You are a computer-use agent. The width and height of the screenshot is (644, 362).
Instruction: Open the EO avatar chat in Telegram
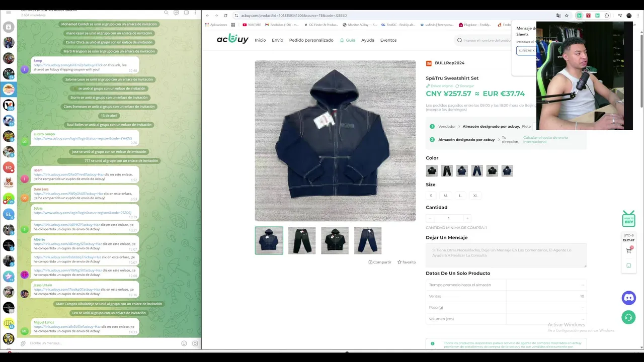[x=9, y=167]
